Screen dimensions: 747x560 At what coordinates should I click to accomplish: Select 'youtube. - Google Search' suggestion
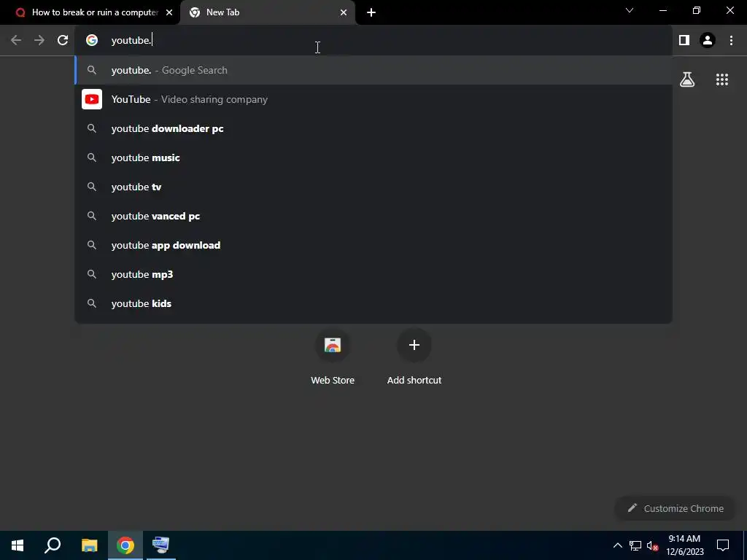(x=373, y=71)
